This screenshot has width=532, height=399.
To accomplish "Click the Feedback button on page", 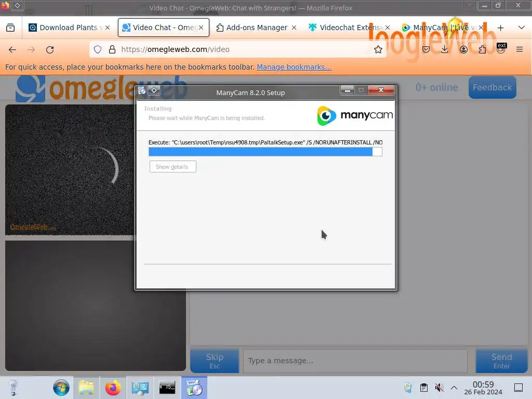I will coord(493,87).
